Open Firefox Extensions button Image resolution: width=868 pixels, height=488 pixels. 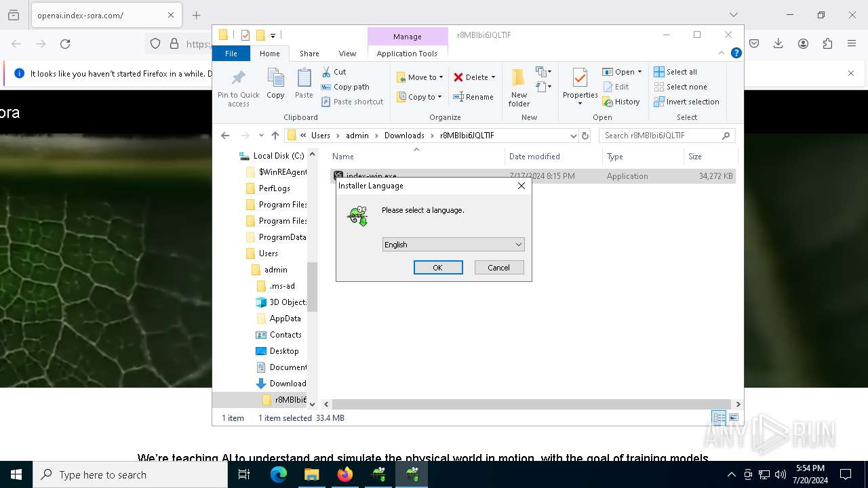coord(827,44)
